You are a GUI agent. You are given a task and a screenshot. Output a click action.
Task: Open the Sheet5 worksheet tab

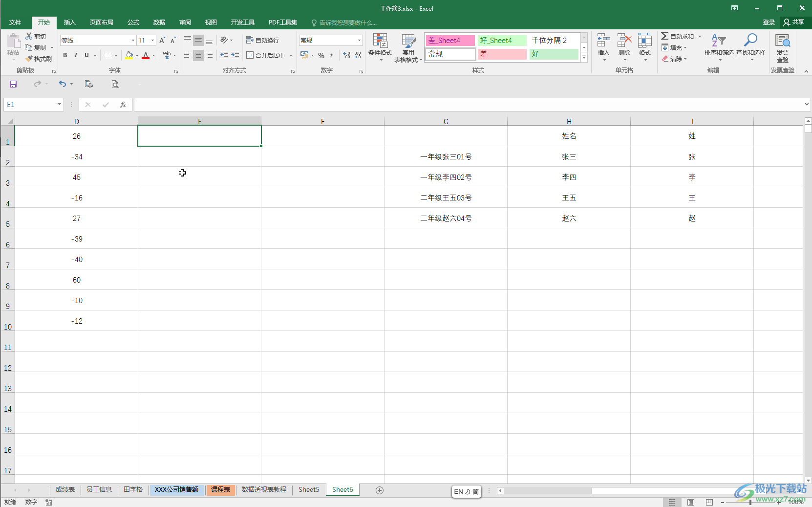(309, 489)
